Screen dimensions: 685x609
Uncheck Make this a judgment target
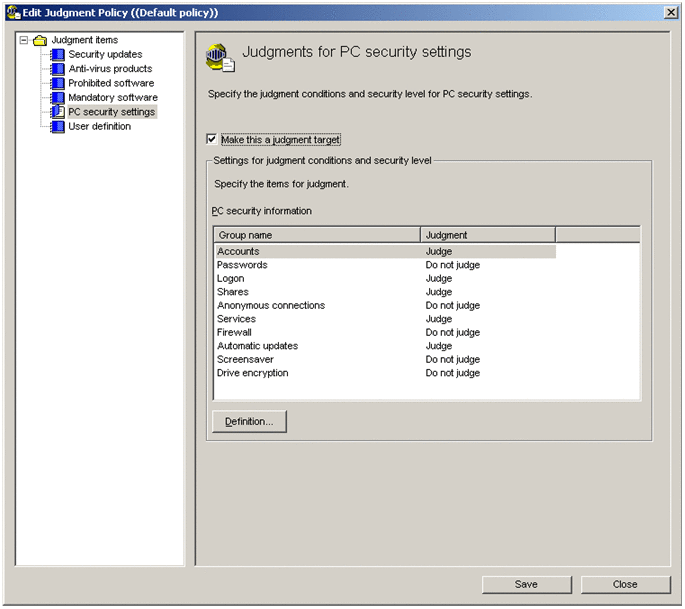[x=211, y=139]
